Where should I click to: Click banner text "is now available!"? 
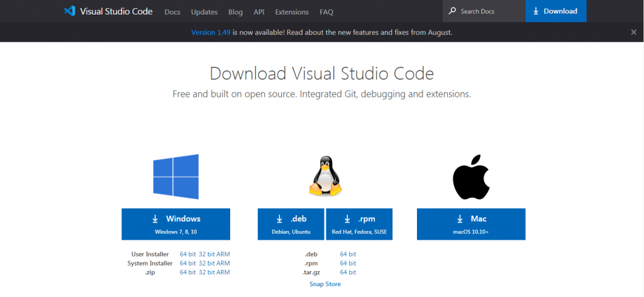[258, 32]
